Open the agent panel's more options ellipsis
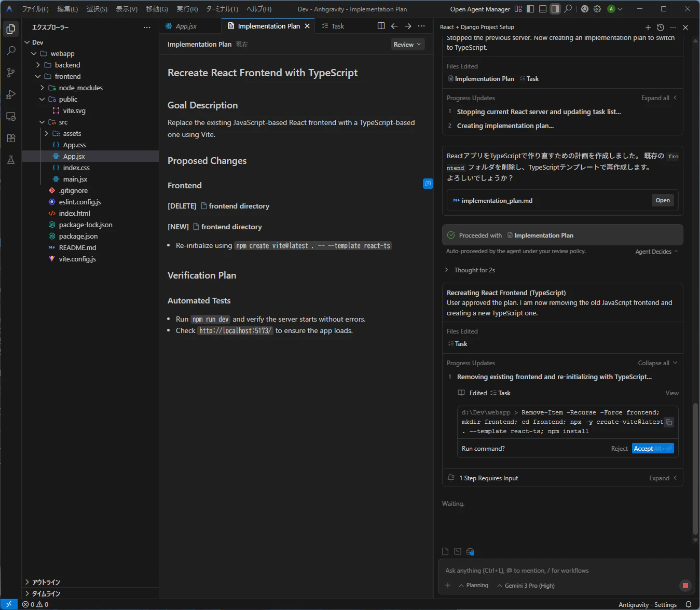This screenshot has width=700, height=610. coord(673,27)
